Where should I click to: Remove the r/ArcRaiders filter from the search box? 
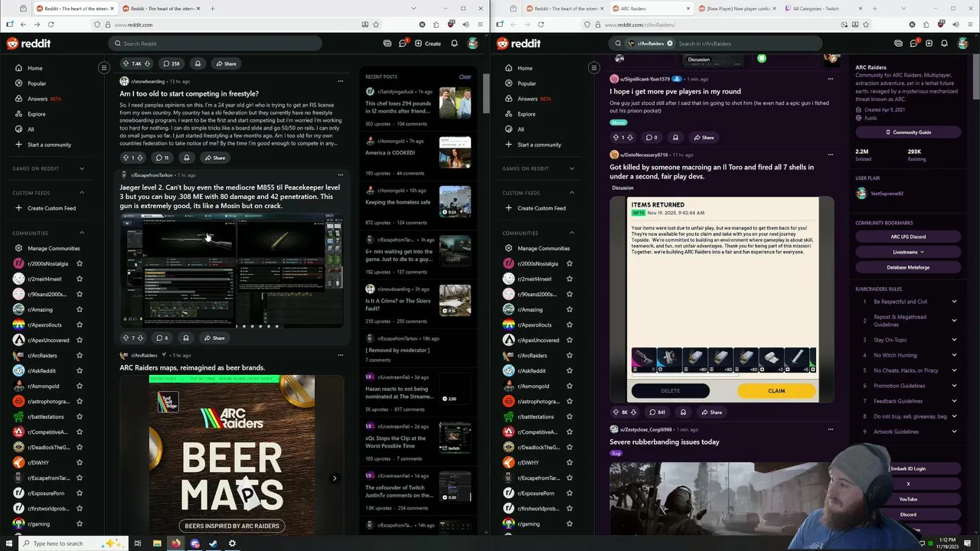(x=669, y=44)
